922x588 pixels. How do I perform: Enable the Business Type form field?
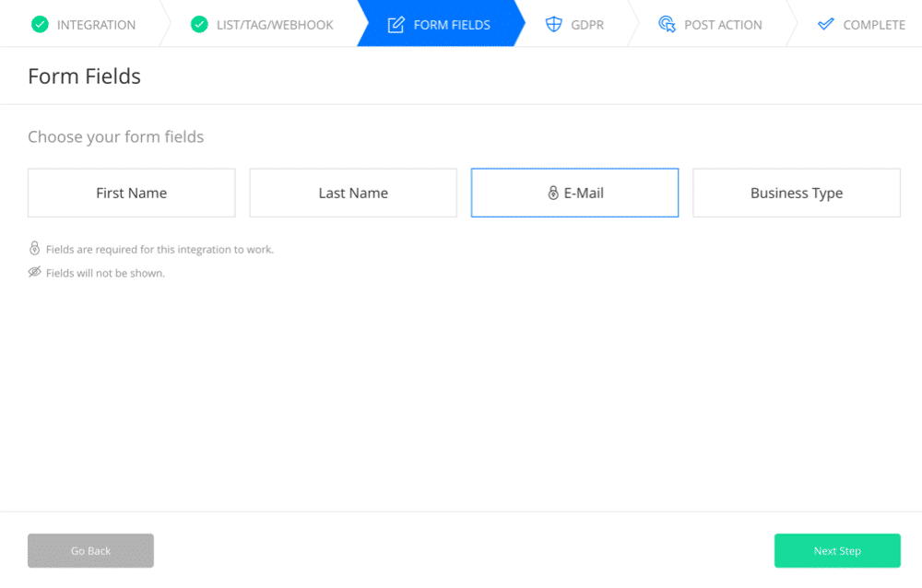[x=797, y=193]
